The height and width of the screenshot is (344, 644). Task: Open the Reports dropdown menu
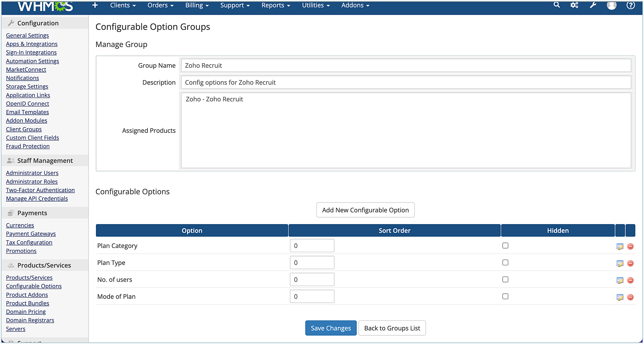click(276, 5)
